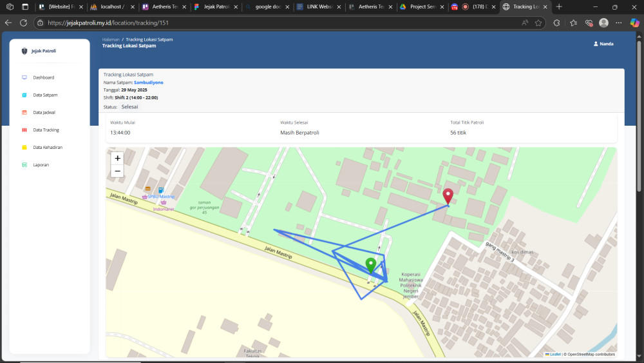The height and width of the screenshot is (363, 644).
Task: Click the browser back arrow
Action: [8, 23]
